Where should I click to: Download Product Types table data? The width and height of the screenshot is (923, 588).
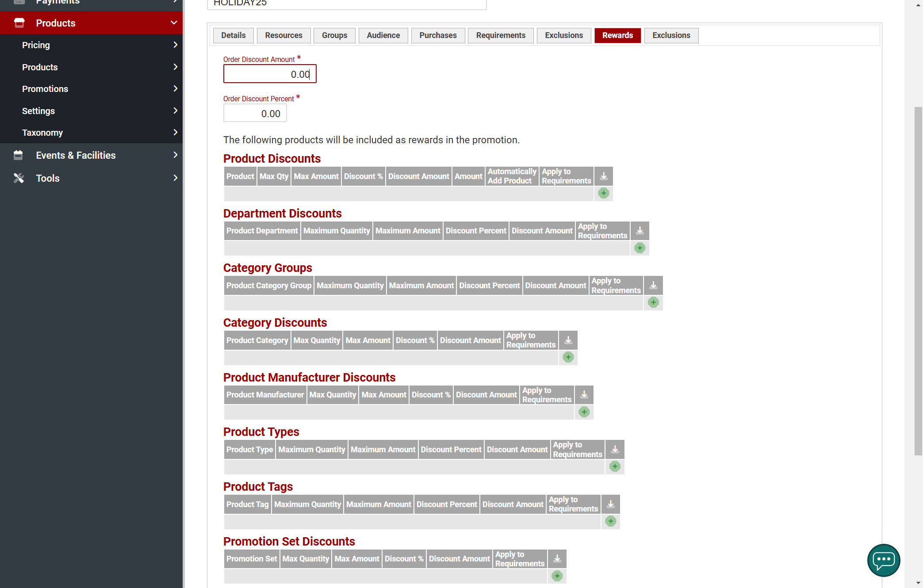[x=615, y=450]
